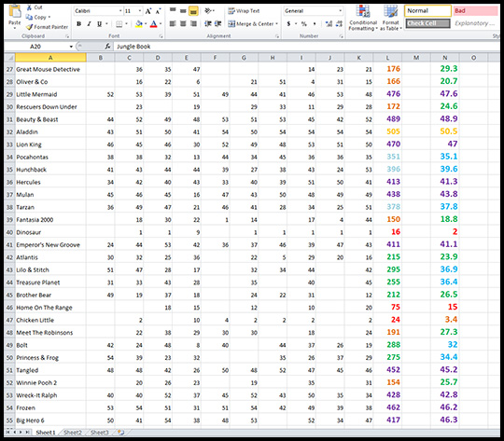This screenshot has height=441, width=504.
Task: Click Insert Function fx icon
Action: tap(107, 47)
